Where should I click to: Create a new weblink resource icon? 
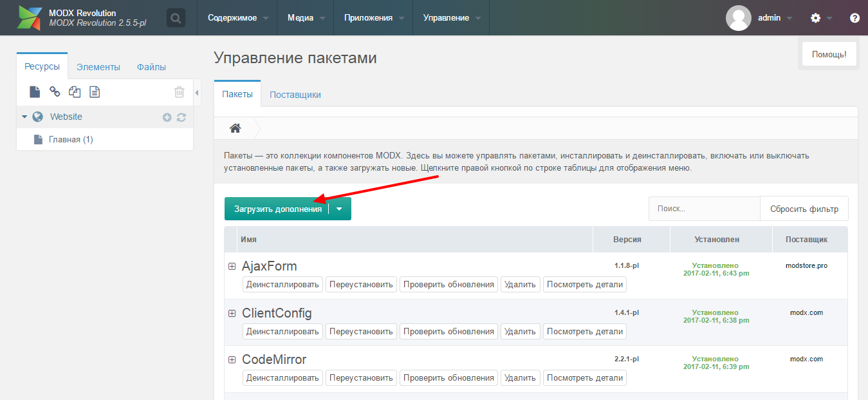(x=55, y=92)
